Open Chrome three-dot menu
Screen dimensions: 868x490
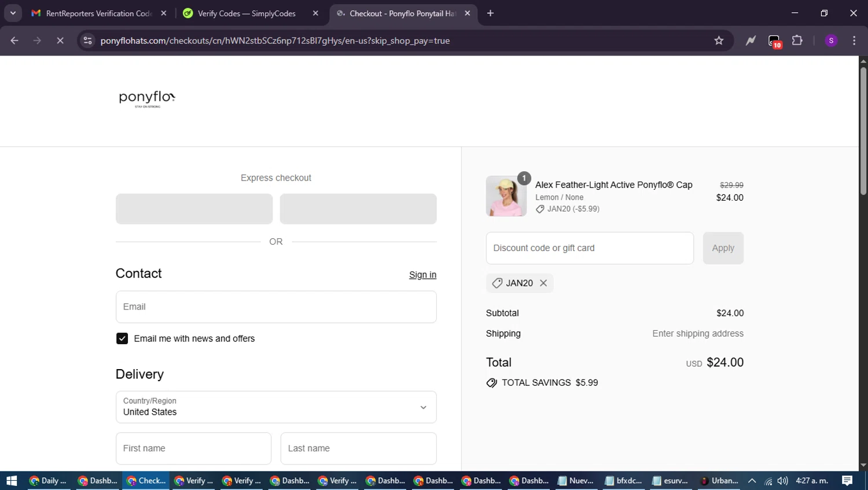[854, 40]
